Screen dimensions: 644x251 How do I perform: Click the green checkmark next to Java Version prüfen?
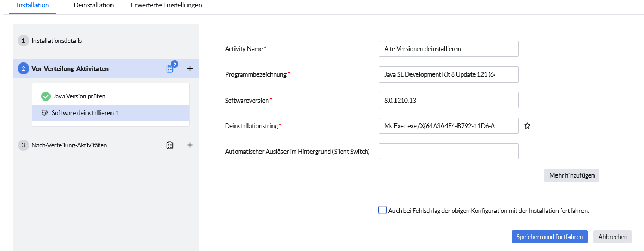(45, 96)
